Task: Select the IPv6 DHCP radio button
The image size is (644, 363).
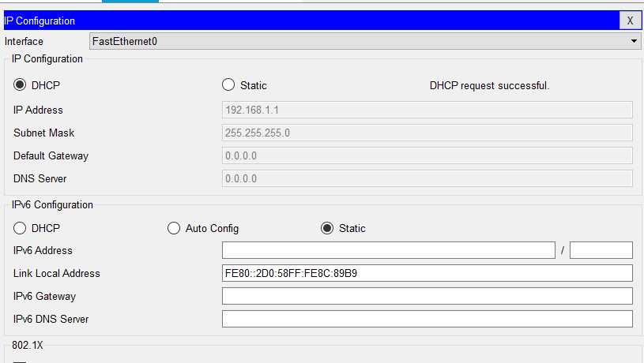Action: point(20,228)
